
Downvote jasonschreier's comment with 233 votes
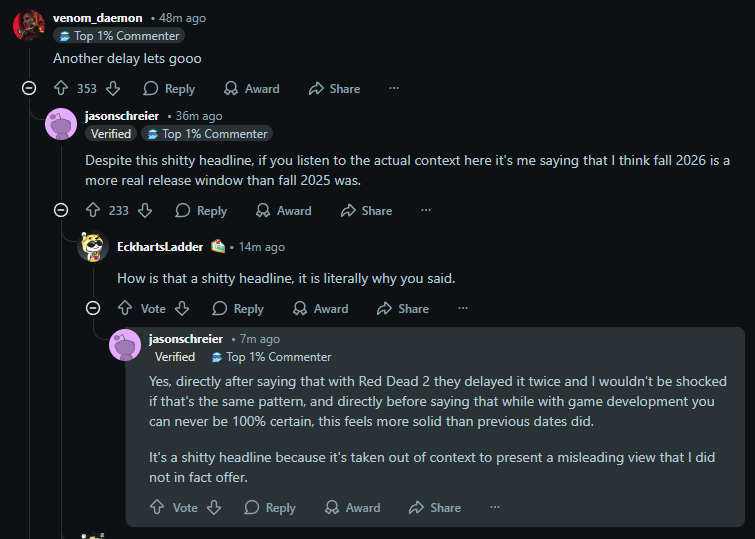(145, 211)
